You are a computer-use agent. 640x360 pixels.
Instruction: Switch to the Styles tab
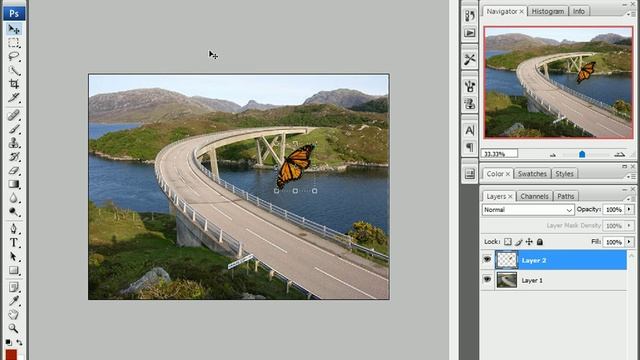click(x=564, y=174)
